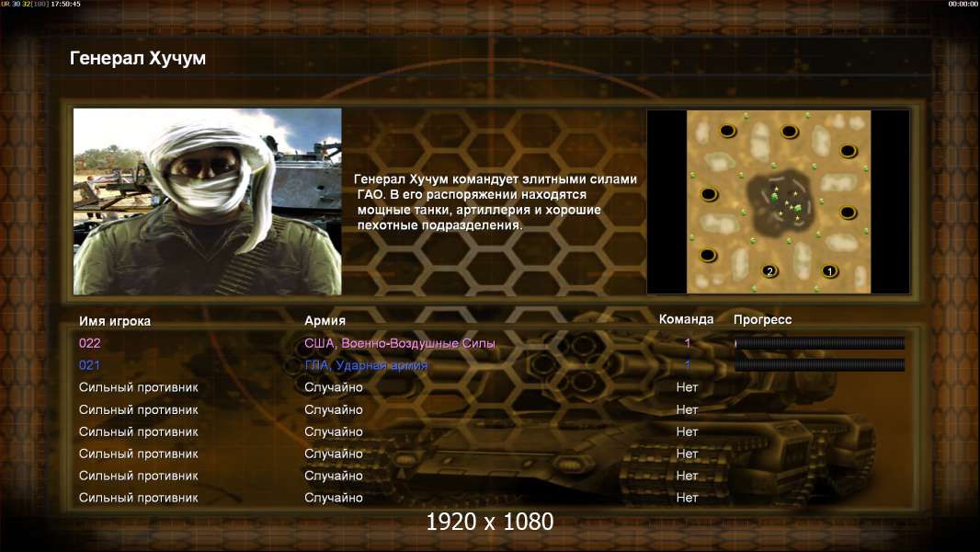Click the 'Армия' column header
Screen dimensions: 980x552
(x=325, y=320)
